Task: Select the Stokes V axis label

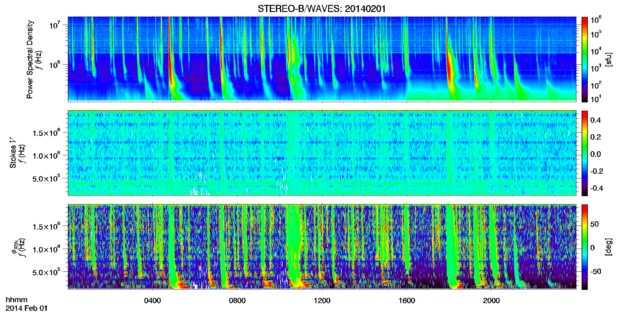Action: pos(13,153)
